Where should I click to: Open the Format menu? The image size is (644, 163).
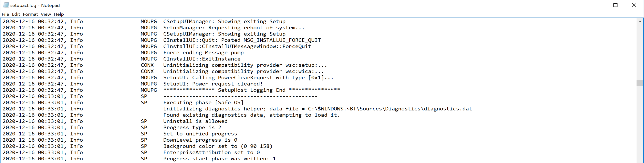pyautogui.click(x=30, y=14)
